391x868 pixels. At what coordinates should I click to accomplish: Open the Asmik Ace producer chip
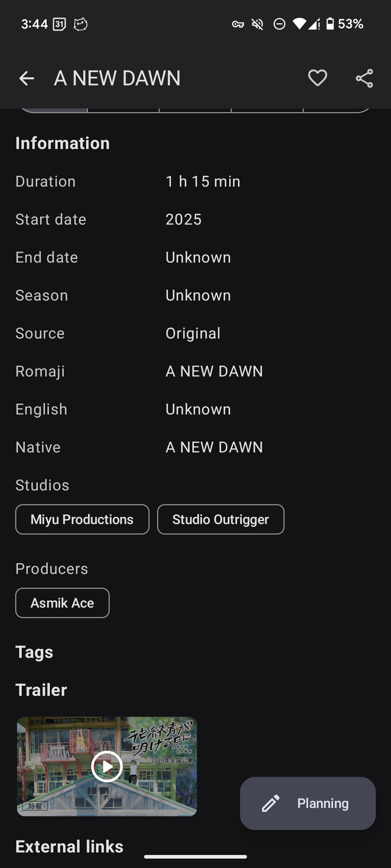tap(62, 603)
